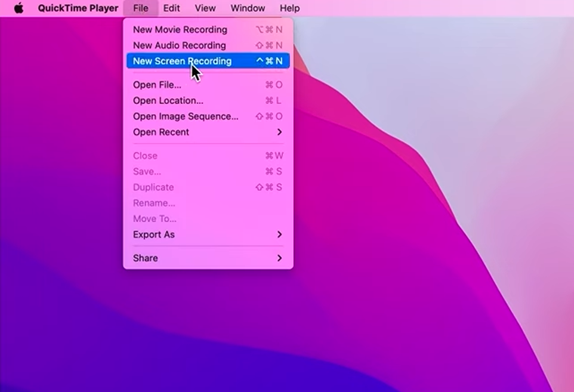Choose Open File from the menu
This screenshot has width=574, height=392.
tap(157, 85)
